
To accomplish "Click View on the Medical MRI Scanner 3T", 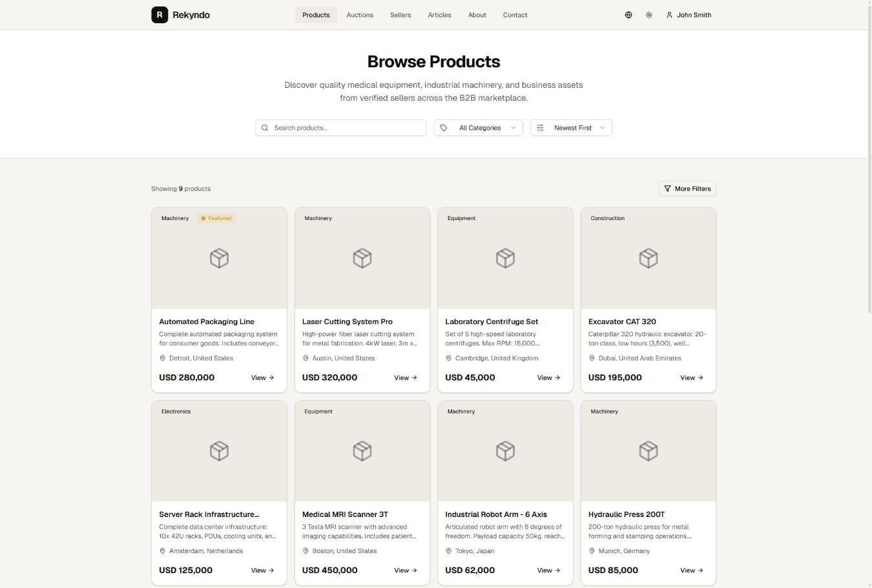I will click(405, 570).
